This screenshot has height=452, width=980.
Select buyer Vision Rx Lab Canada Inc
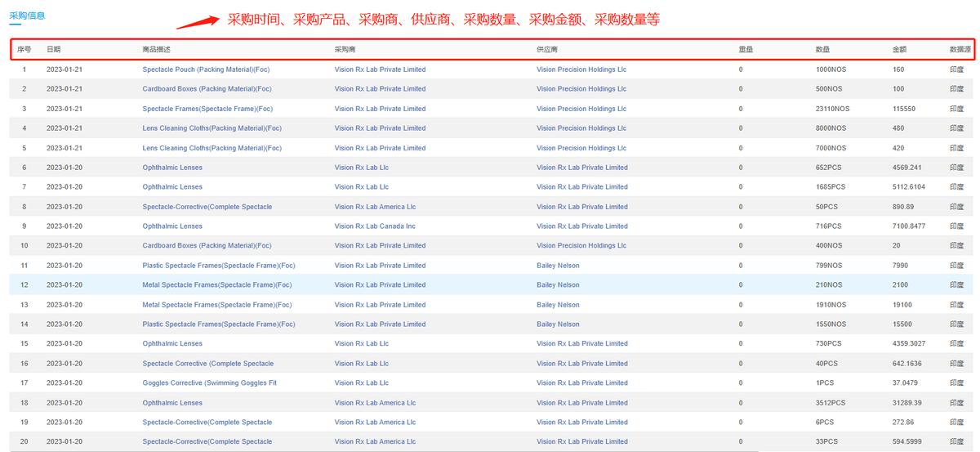pos(375,226)
